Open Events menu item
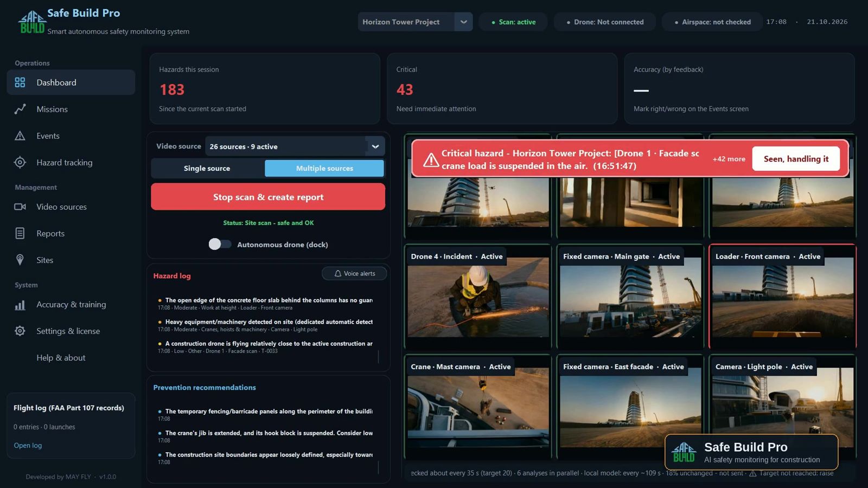 point(71,136)
